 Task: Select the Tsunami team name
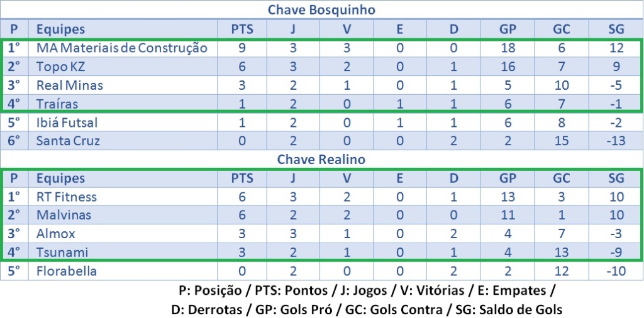click(61, 253)
